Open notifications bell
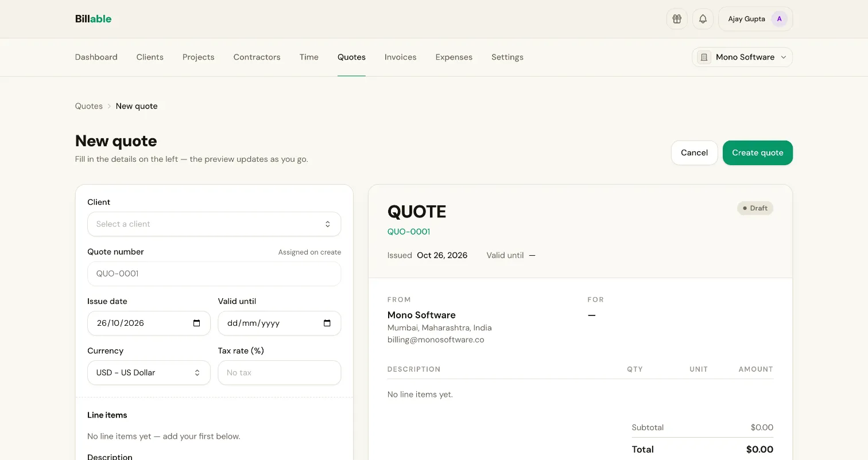868x460 pixels. click(x=703, y=19)
